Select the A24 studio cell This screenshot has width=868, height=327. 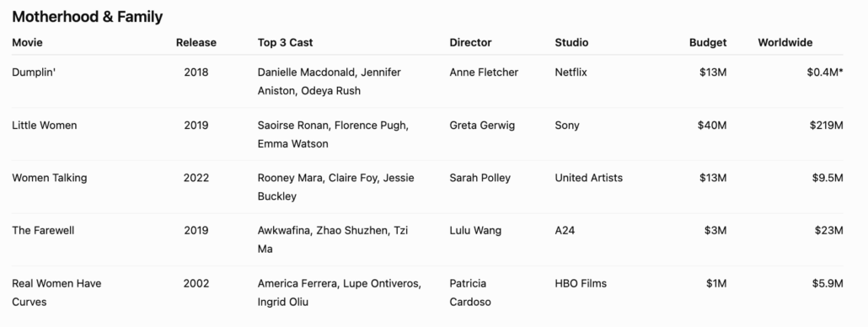pos(565,231)
